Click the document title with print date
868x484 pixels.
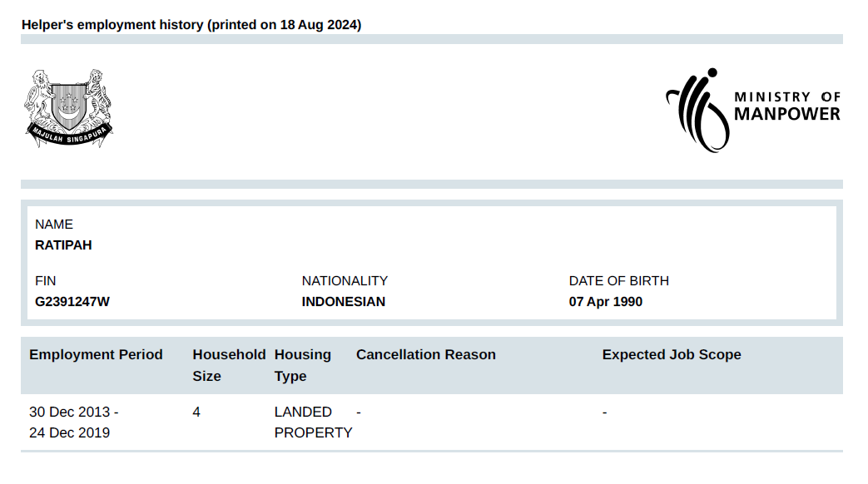[191, 25]
